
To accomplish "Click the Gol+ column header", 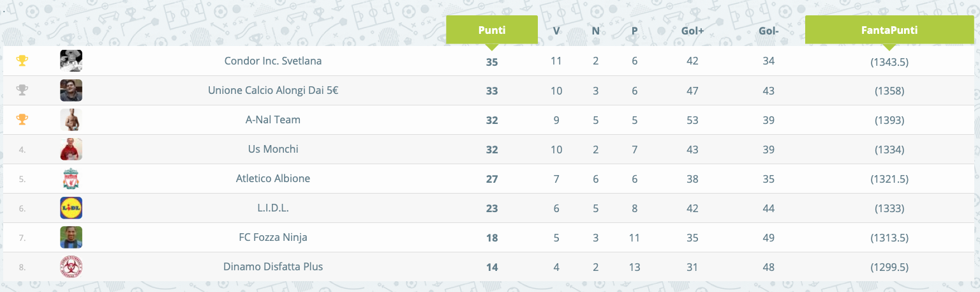I will click(x=692, y=30).
